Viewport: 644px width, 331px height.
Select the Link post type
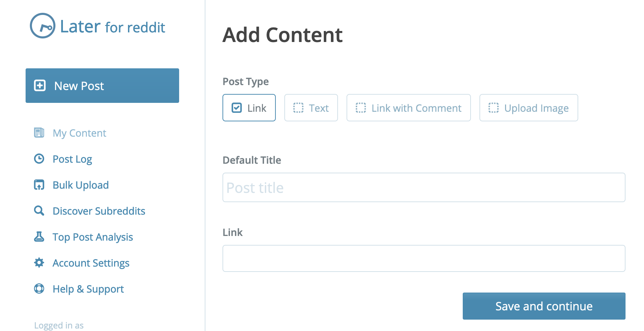click(249, 108)
